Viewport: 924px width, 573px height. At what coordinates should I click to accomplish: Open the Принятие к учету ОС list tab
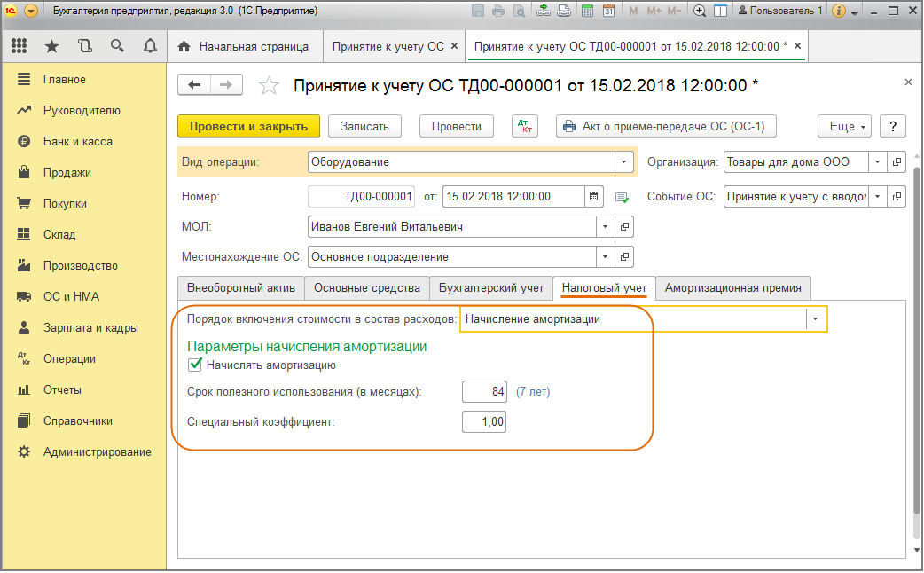coord(388,47)
